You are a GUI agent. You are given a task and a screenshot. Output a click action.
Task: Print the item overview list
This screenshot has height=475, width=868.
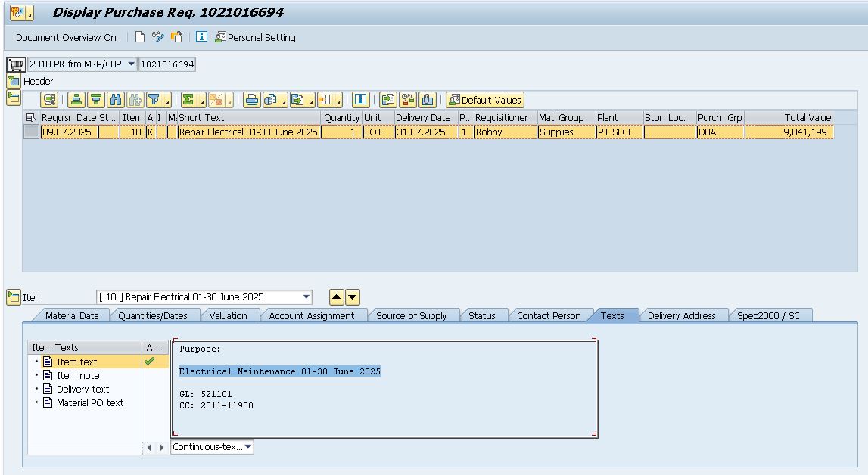(x=252, y=100)
